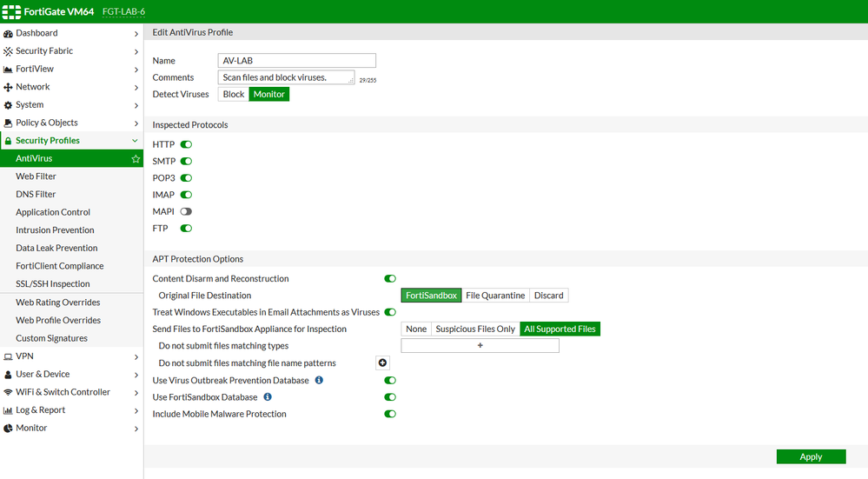Click the Name field containing AV-LAB
The image size is (868, 479).
click(296, 60)
